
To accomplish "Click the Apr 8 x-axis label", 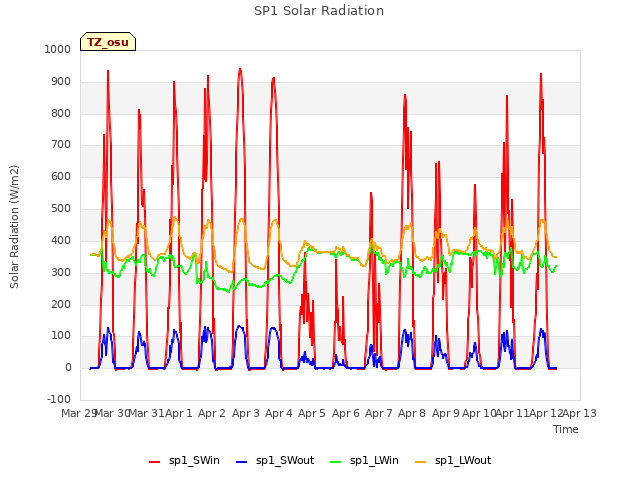I will [412, 413].
